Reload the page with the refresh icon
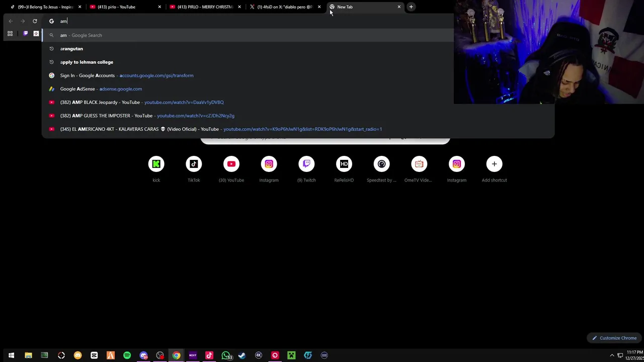The width and height of the screenshot is (644, 362). coord(35,21)
